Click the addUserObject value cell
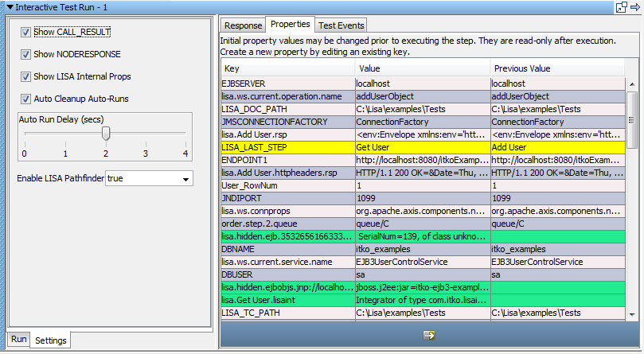 click(423, 96)
